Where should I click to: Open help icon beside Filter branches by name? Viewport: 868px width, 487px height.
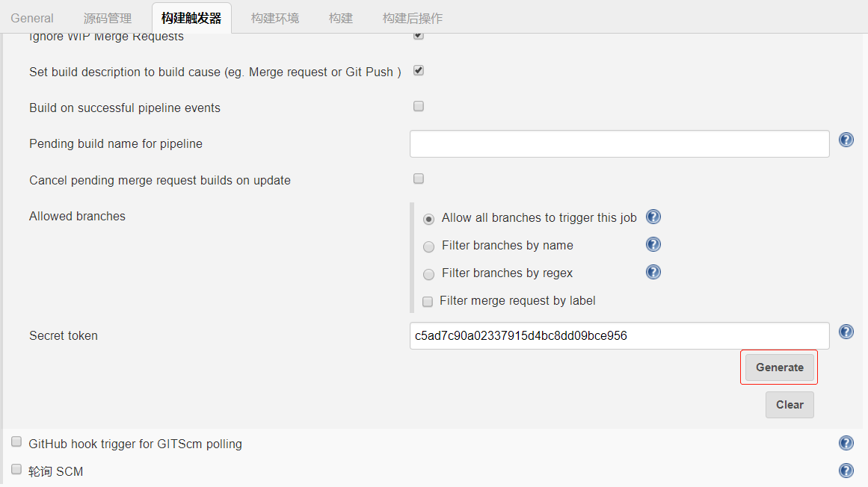(653, 245)
